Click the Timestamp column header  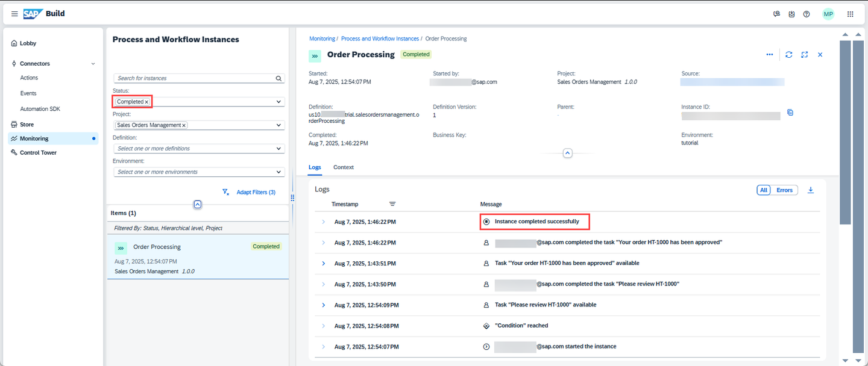pyautogui.click(x=345, y=204)
